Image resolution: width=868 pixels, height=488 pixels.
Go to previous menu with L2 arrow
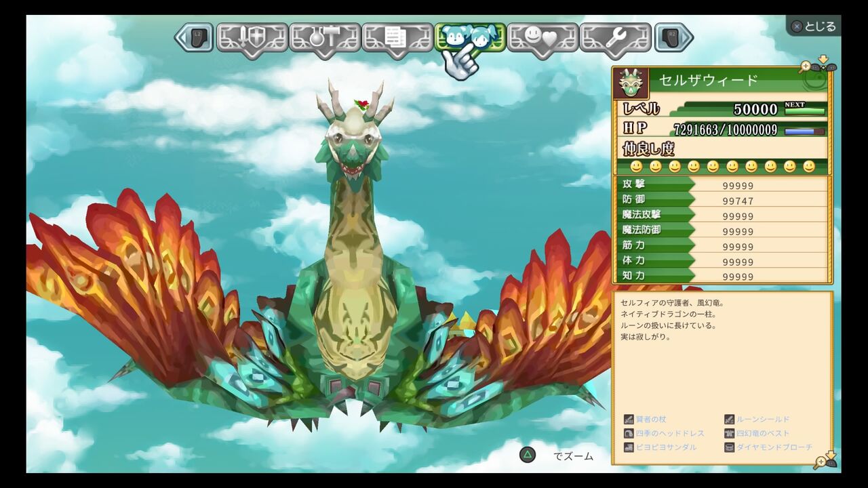click(195, 37)
